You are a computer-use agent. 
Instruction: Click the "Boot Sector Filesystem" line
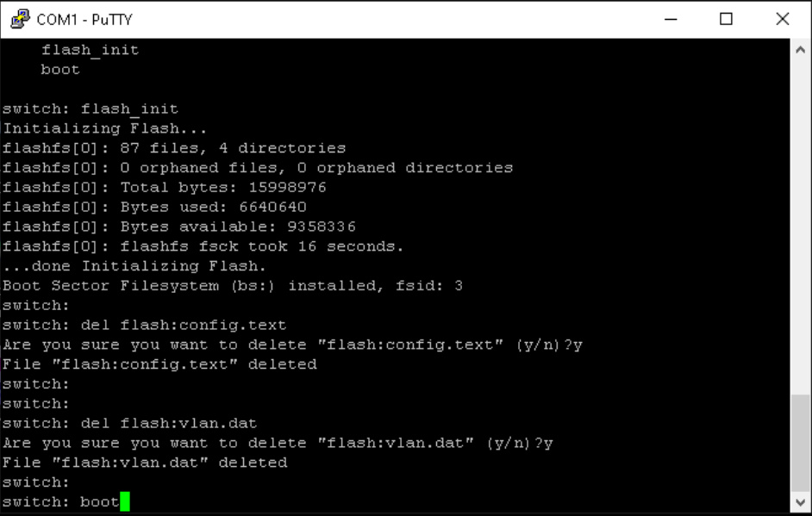click(x=232, y=285)
